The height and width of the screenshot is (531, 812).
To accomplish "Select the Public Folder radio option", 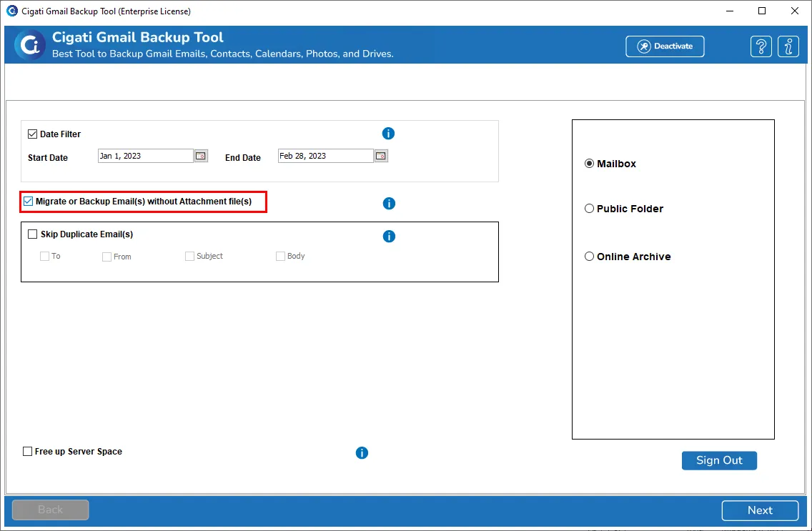I will (x=589, y=209).
